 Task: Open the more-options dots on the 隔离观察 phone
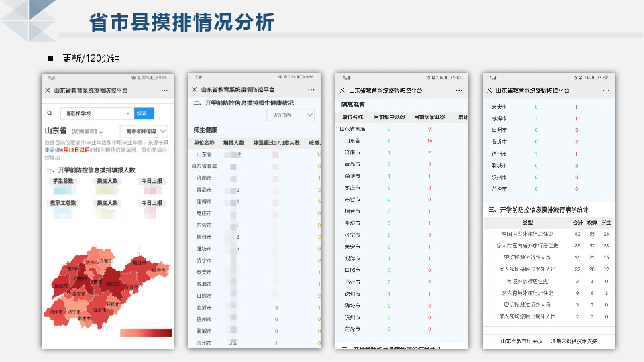tap(458, 90)
